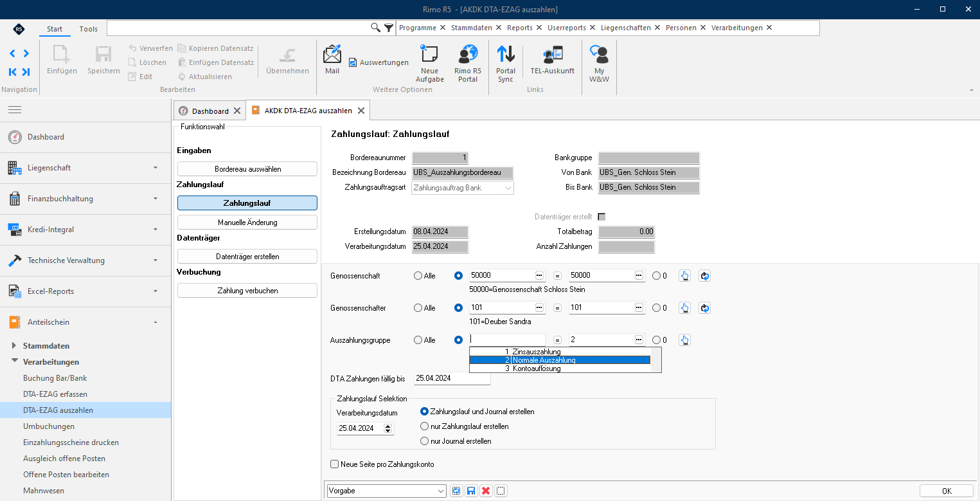This screenshot has width=980, height=501.
Task: Click the filter funnel icon
Action: click(389, 28)
